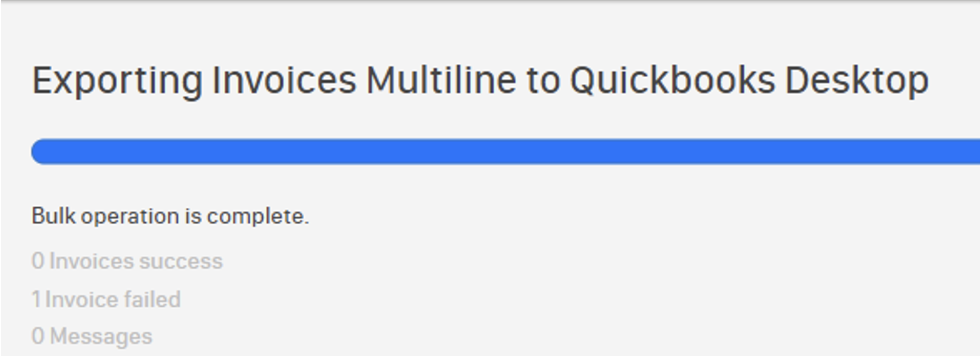Click the "Bulk operation is complete." status text
Image resolution: width=980 pixels, height=356 pixels.
click(170, 216)
